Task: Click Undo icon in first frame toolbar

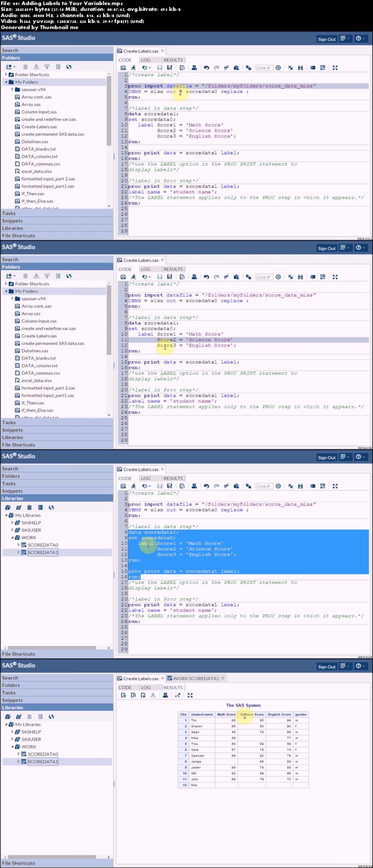Action: 207,68
